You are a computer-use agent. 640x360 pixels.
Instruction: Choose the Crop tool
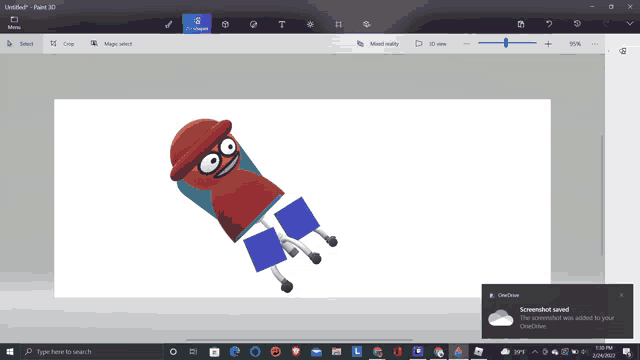tap(62, 44)
